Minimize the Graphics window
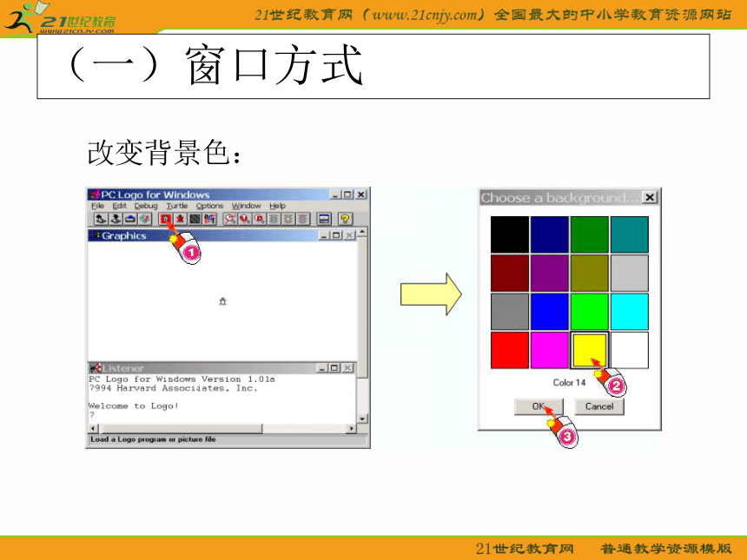Viewport: 747px width, 560px height. pos(324,235)
